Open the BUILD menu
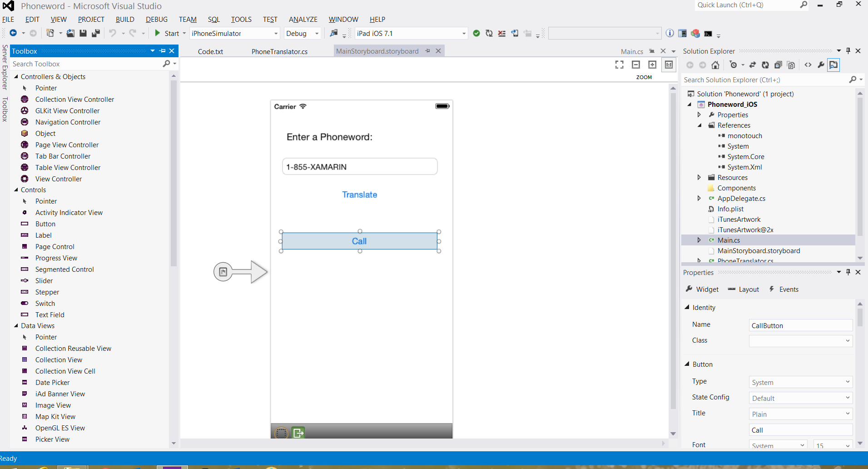868x469 pixels. tap(124, 20)
